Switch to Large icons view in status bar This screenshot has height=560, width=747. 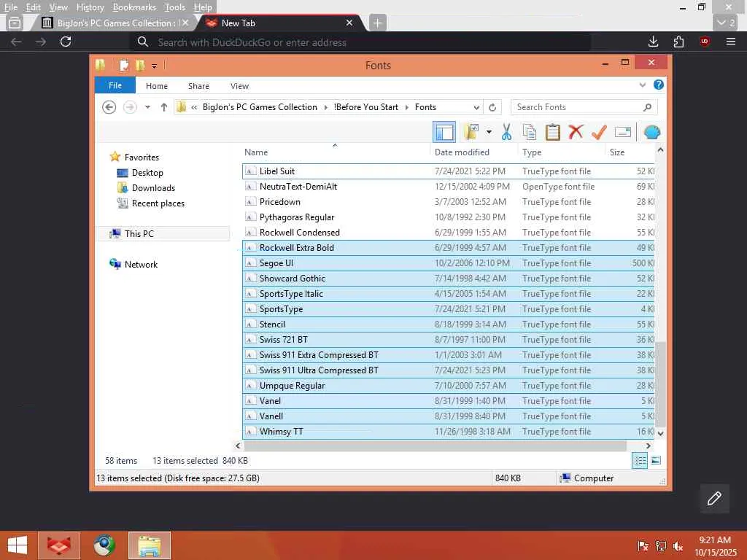[656, 461]
